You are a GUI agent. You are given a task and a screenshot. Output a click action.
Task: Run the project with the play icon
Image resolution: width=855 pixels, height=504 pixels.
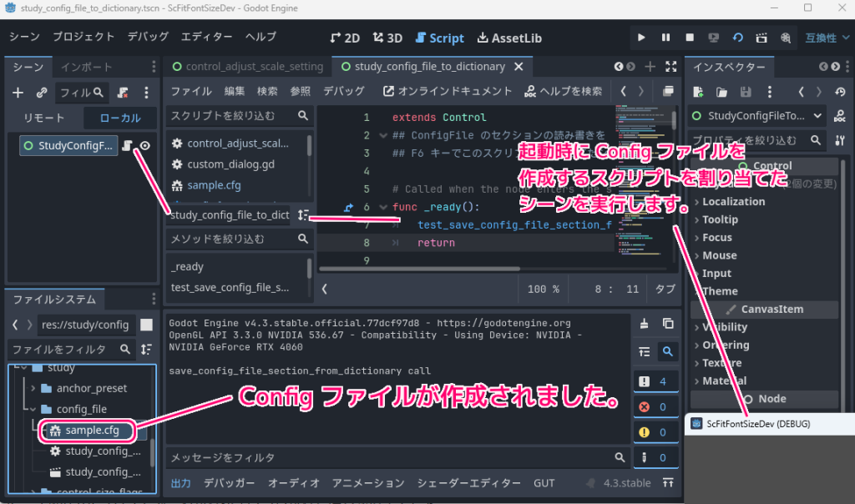[x=640, y=38]
